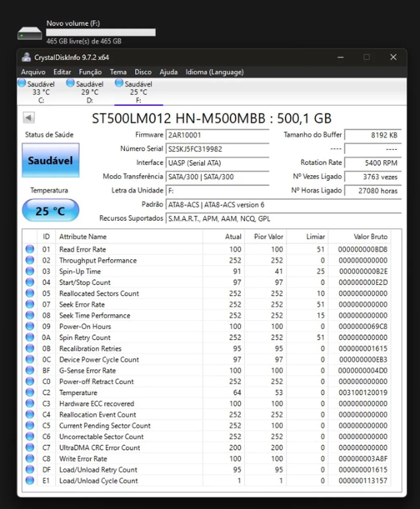Click the status orb for Recalibration Retries
The width and height of the screenshot is (420, 509).
30,348
